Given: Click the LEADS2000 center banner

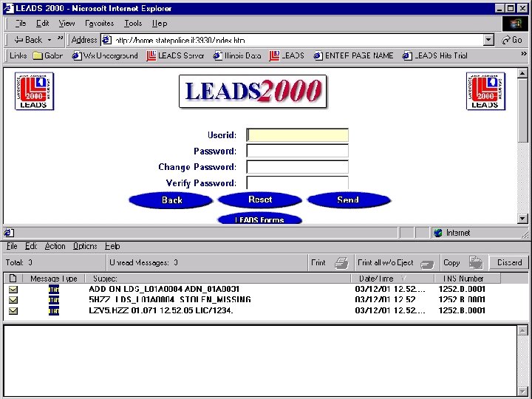Looking at the screenshot, I should point(253,92).
